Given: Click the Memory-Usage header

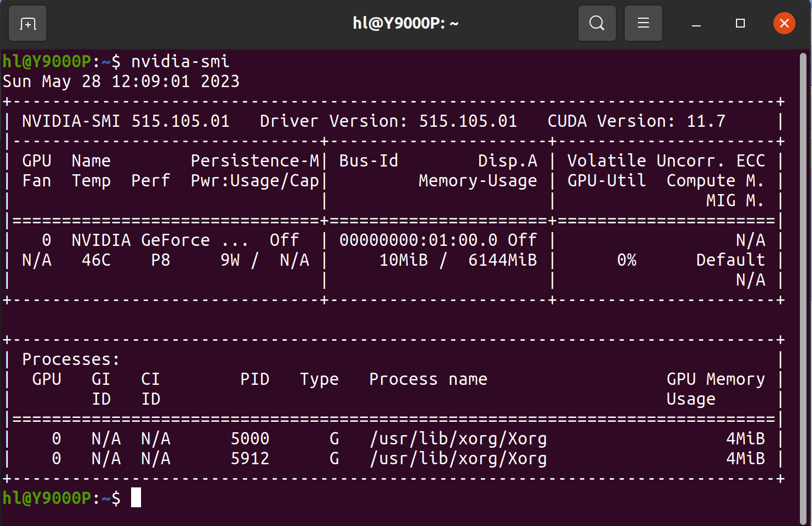Looking at the screenshot, I should tap(478, 180).
